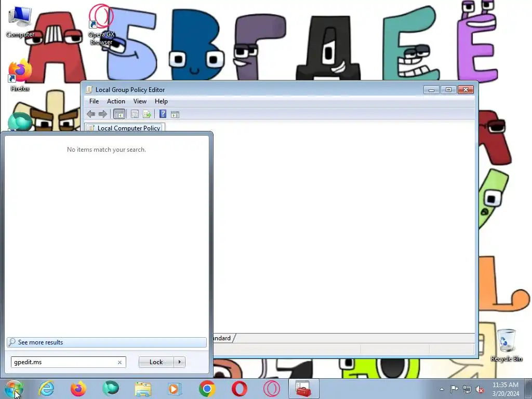Click the muted volume tray icon

click(480, 390)
